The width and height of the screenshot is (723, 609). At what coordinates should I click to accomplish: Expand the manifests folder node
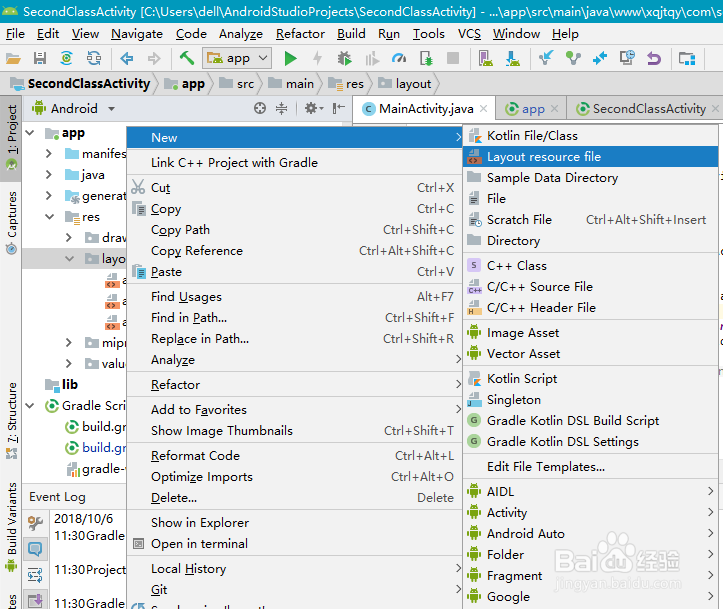pyautogui.click(x=49, y=154)
